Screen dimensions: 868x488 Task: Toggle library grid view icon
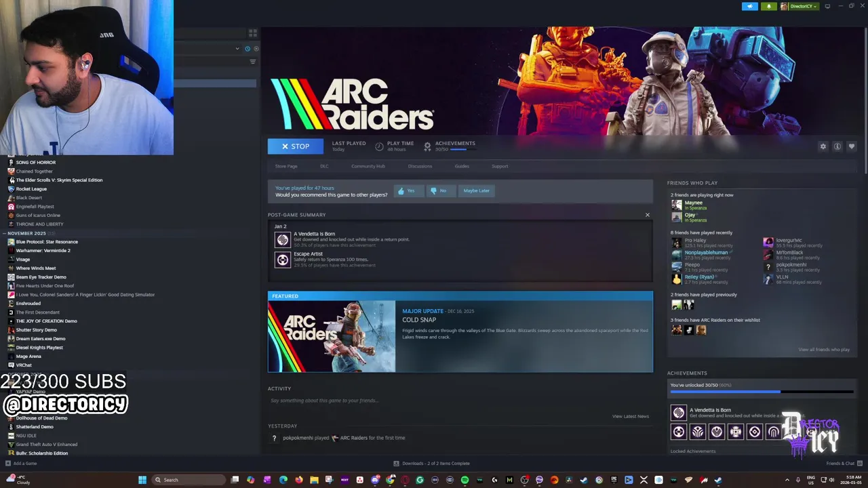(253, 33)
